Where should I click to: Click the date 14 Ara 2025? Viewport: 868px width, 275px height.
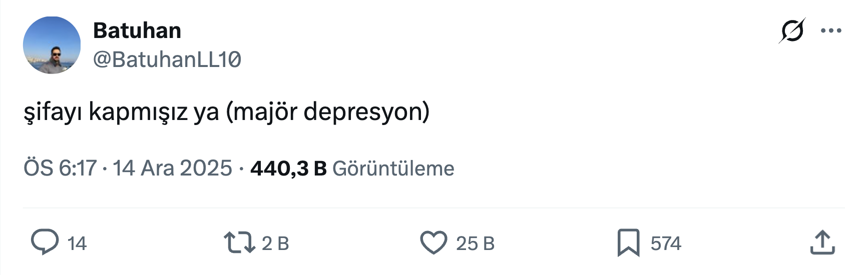[172, 168]
